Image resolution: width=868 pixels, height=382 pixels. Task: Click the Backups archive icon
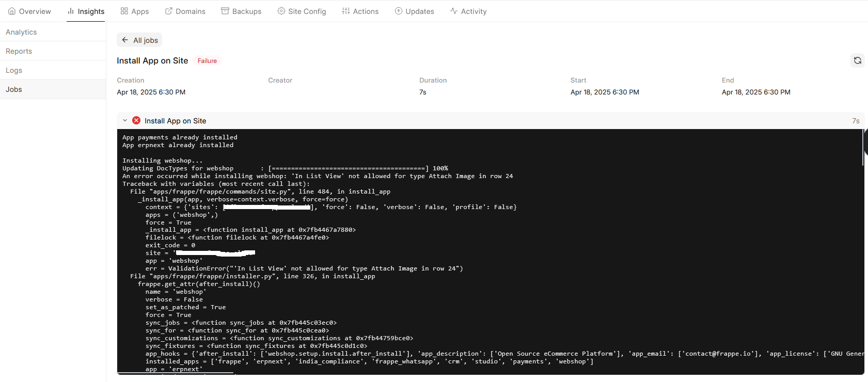(x=225, y=11)
